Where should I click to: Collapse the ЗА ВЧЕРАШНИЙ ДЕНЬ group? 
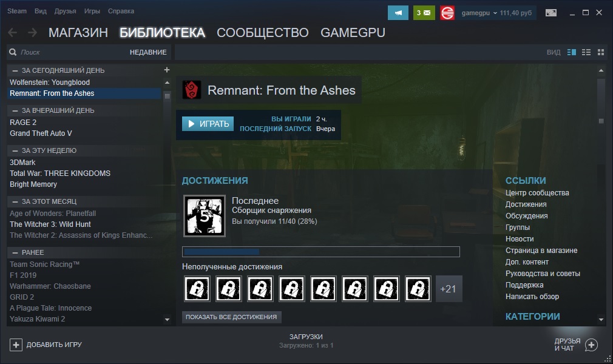15,111
